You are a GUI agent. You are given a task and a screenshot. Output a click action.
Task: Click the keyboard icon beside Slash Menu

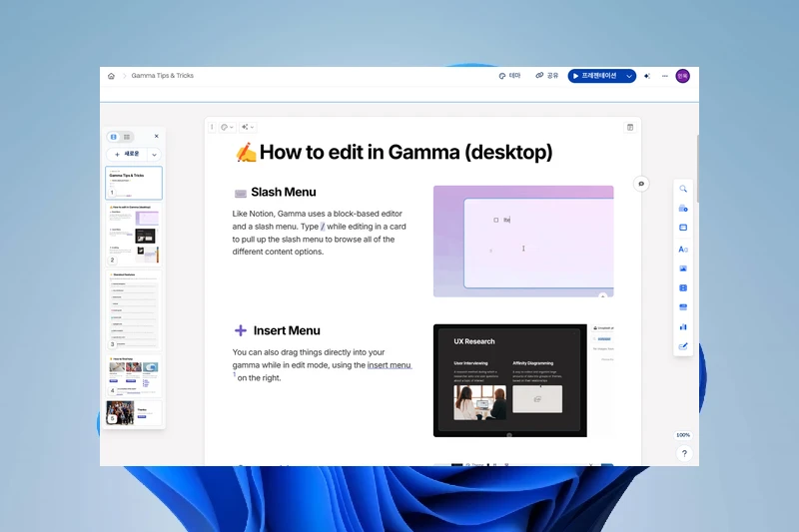(241, 193)
